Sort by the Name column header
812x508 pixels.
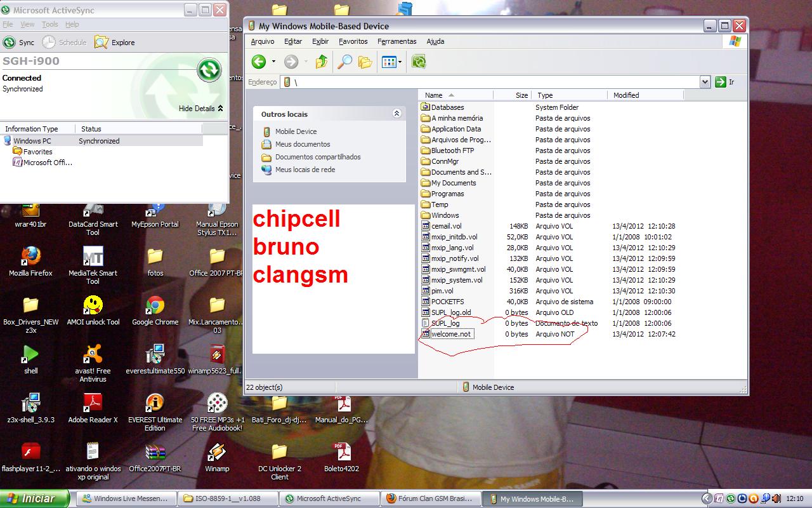point(457,95)
